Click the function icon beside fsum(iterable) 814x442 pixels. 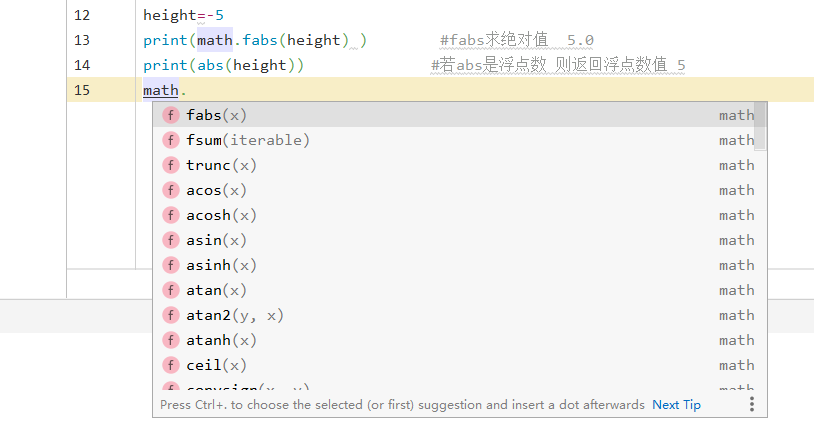(171, 140)
